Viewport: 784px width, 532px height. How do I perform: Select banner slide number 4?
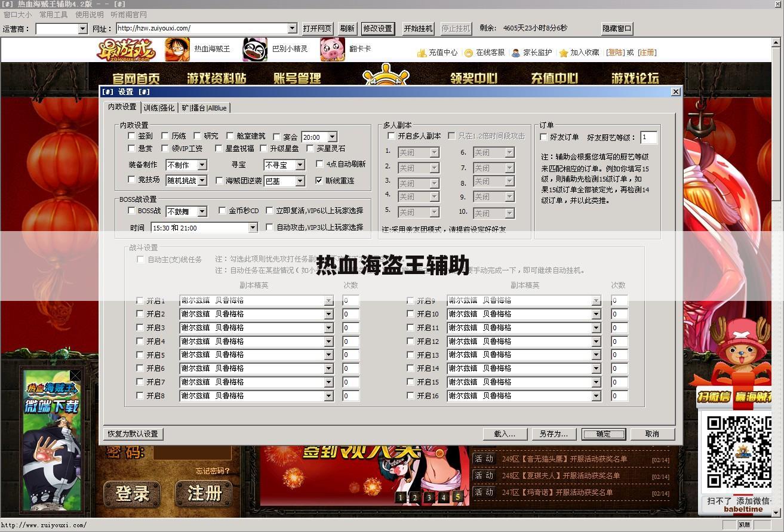point(444,497)
